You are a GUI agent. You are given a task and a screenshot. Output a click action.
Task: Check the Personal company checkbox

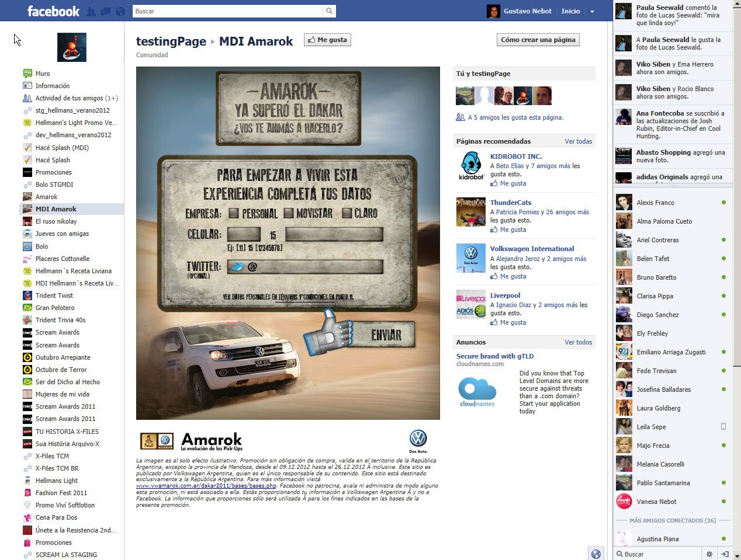[x=234, y=213]
